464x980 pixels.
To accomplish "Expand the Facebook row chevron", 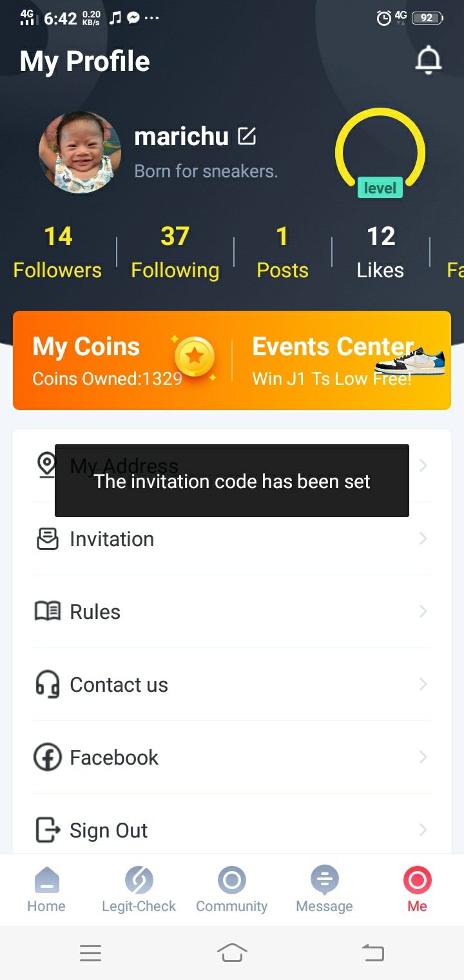I will [x=423, y=757].
